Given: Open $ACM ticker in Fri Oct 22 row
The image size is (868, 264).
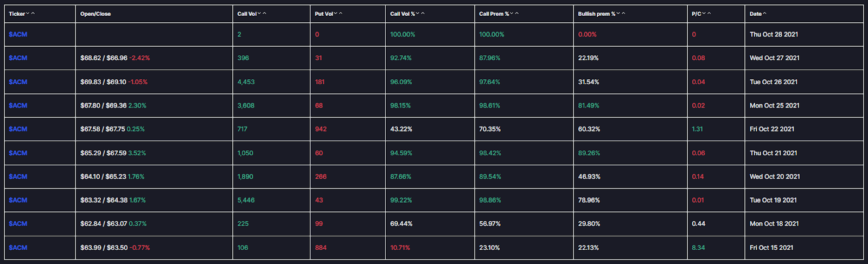Looking at the screenshot, I should click(x=18, y=129).
